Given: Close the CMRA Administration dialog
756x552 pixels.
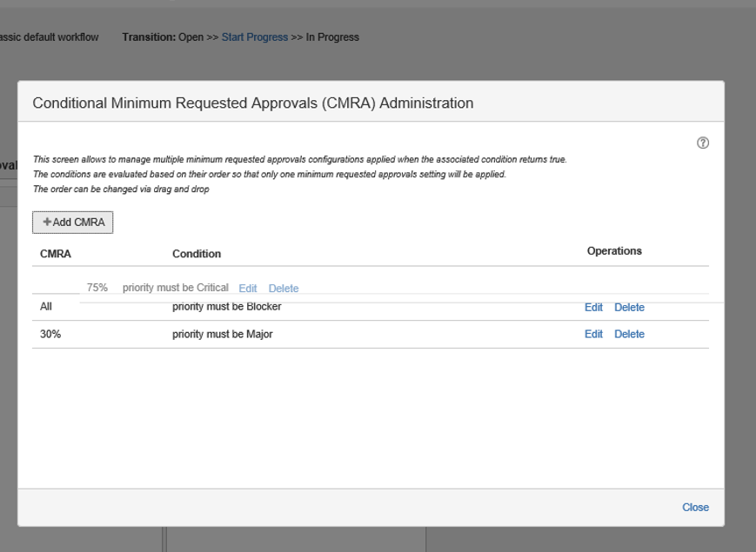Looking at the screenshot, I should (695, 508).
